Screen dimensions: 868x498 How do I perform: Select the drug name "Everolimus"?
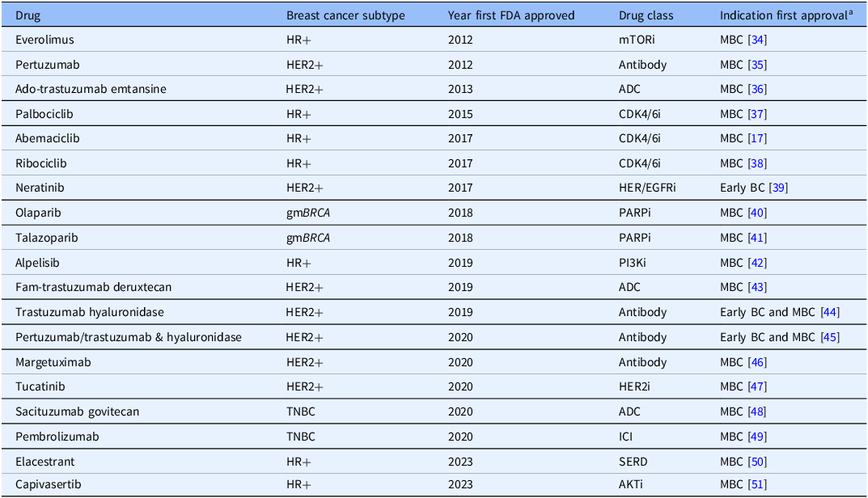44,40
